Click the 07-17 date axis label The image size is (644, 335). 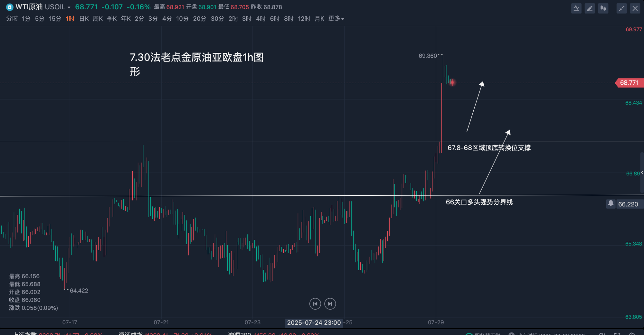tap(70, 322)
